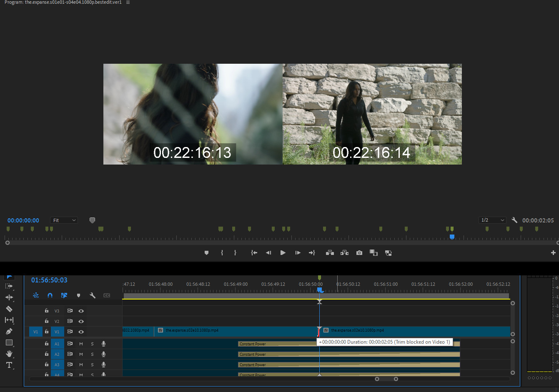Mute audio track A1
This screenshot has height=392, width=559.
[81, 344]
